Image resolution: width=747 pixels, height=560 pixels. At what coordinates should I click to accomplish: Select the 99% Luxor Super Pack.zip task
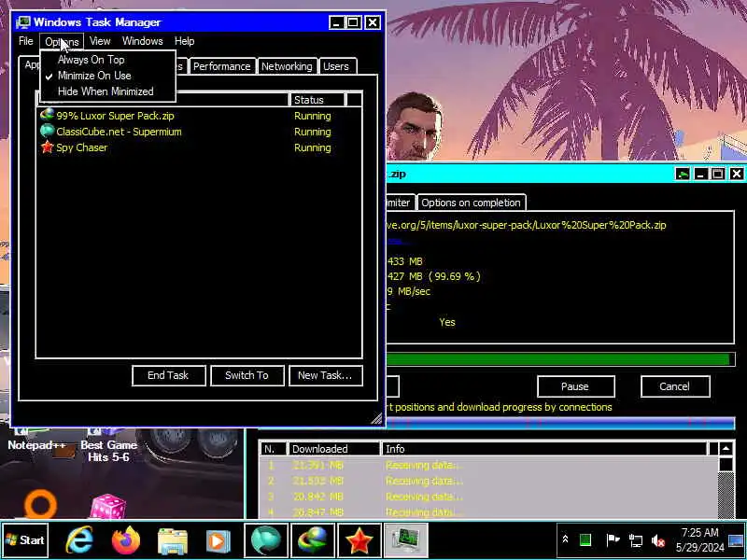click(x=199, y=116)
